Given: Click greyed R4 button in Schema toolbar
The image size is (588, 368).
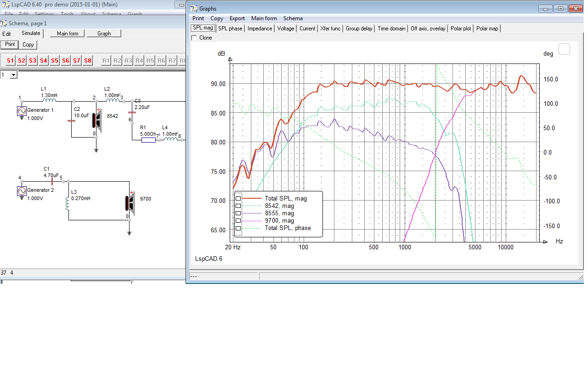Looking at the screenshot, I should point(139,60).
